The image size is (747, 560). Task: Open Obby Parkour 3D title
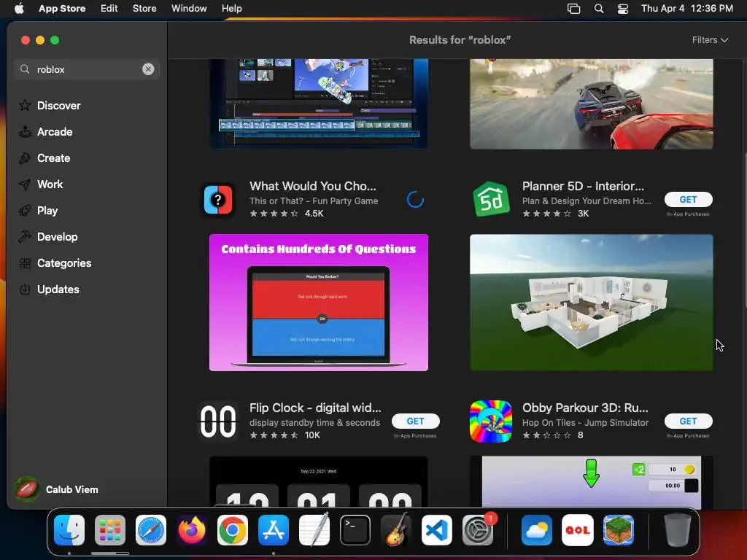pyautogui.click(x=585, y=408)
